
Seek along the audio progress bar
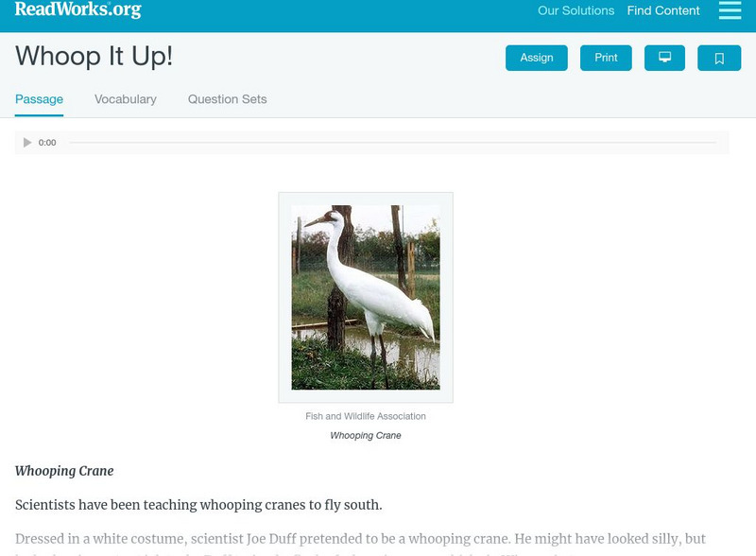pyautogui.click(x=392, y=143)
